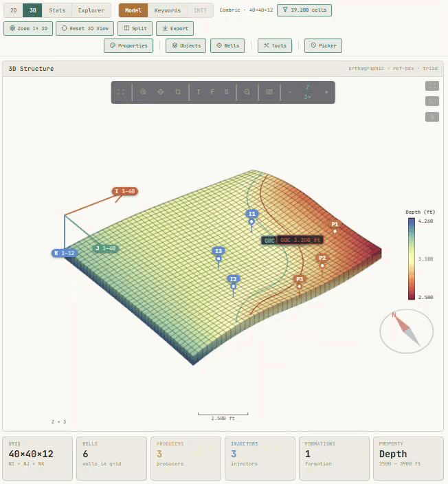Click the Z 3x exaggeration readout
The width and height of the screenshot is (448, 484).
[x=308, y=92]
